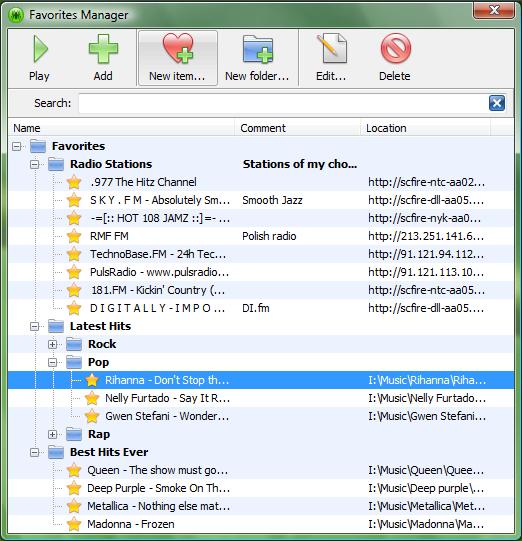Click the heart New item icon

click(x=178, y=48)
